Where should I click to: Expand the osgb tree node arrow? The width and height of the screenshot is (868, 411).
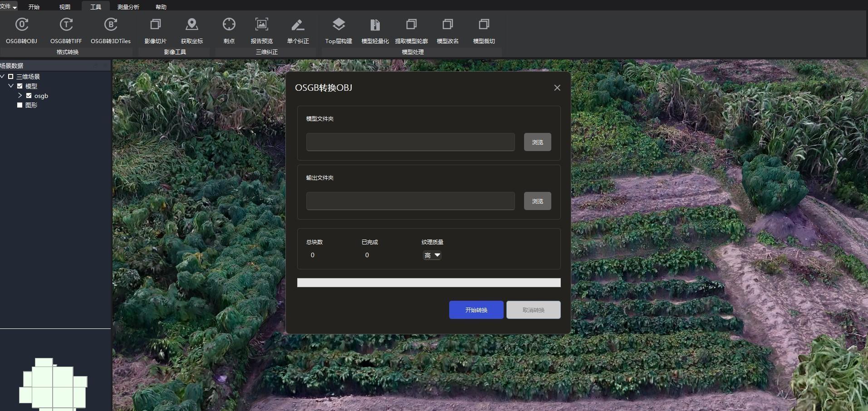(20, 96)
